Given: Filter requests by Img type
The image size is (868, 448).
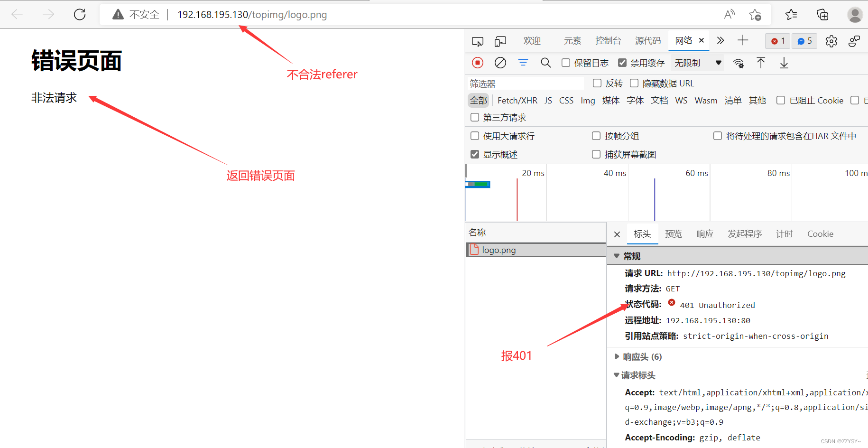Looking at the screenshot, I should tap(588, 101).
